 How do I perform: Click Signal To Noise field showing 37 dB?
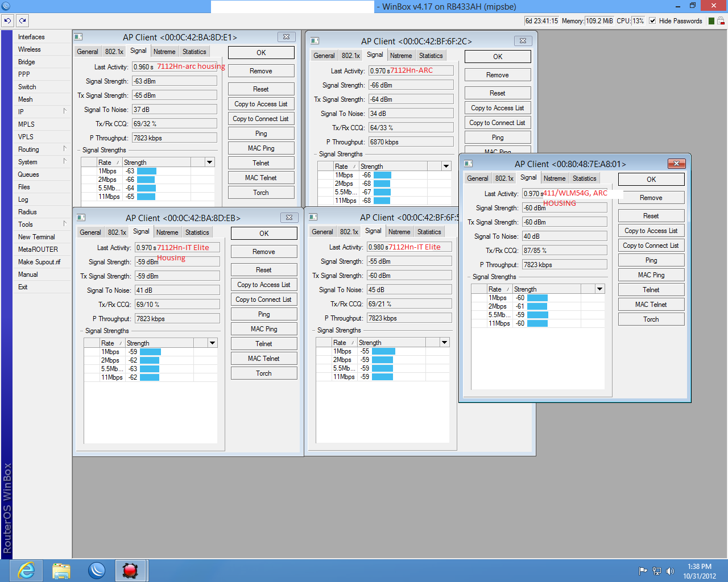tap(175, 110)
